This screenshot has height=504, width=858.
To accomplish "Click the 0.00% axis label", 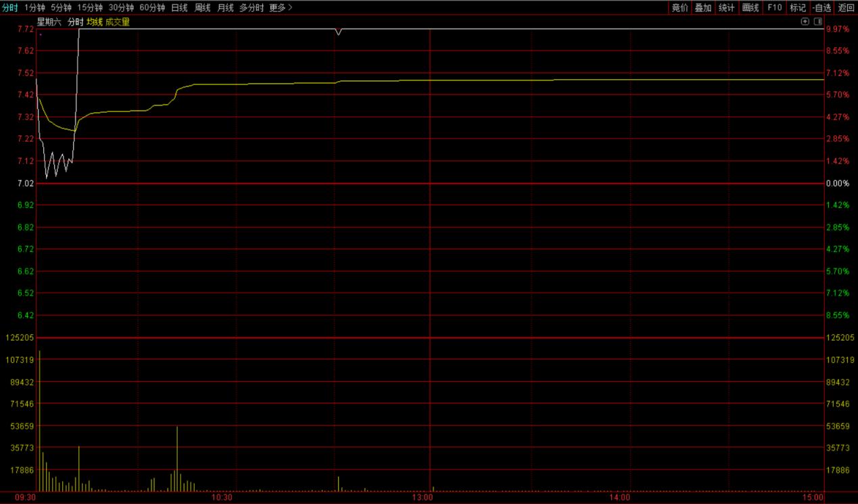I will click(x=837, y=183).
